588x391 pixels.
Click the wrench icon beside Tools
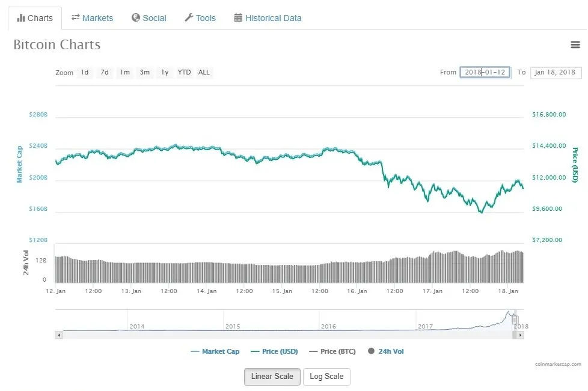189,17
